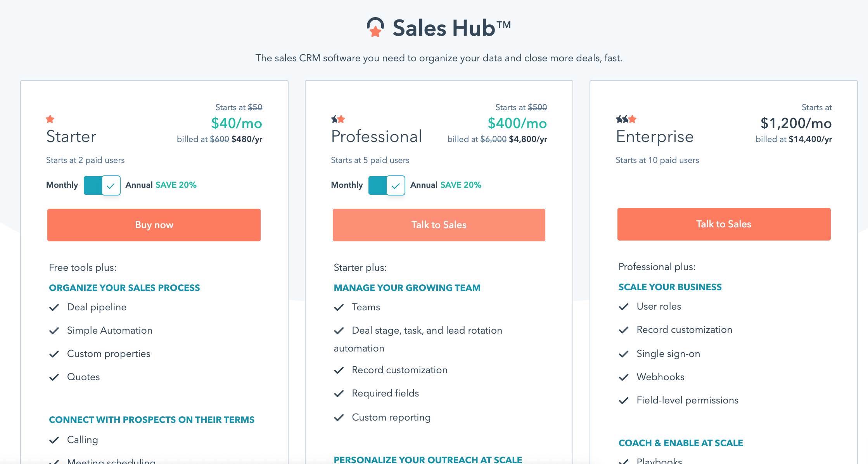Select Monthly label under Starter plan
This screenshot has height=464, width=868.
pos(62,185)
